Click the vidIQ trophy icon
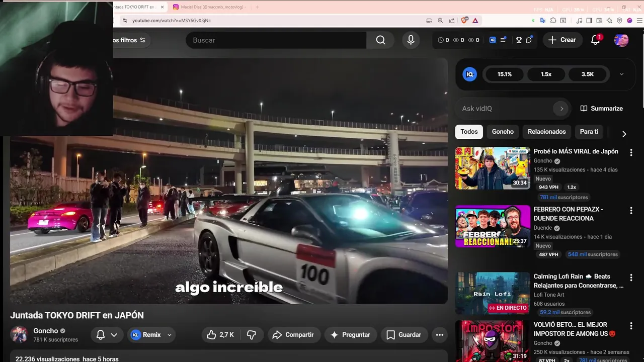 519,40
